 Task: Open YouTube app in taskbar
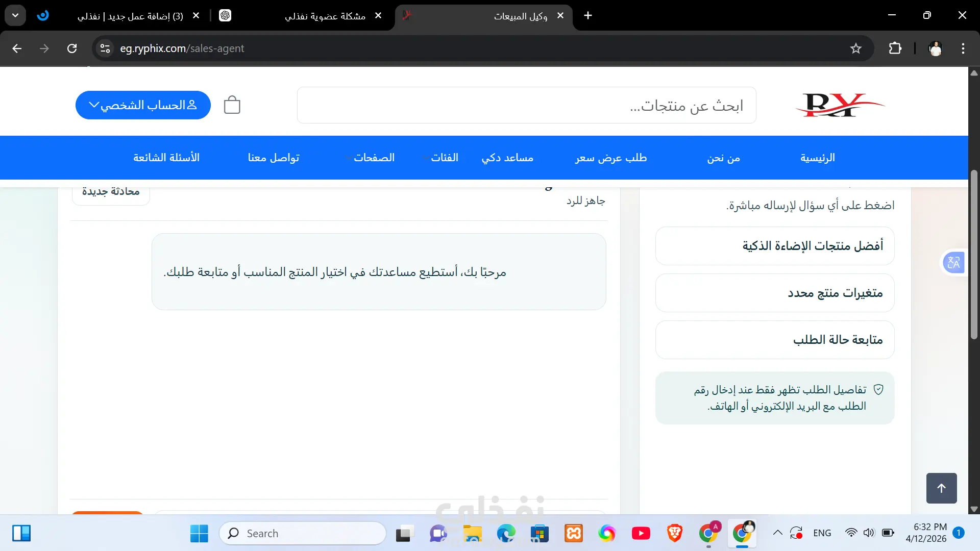pyautogui.click(x=641, y=533)
